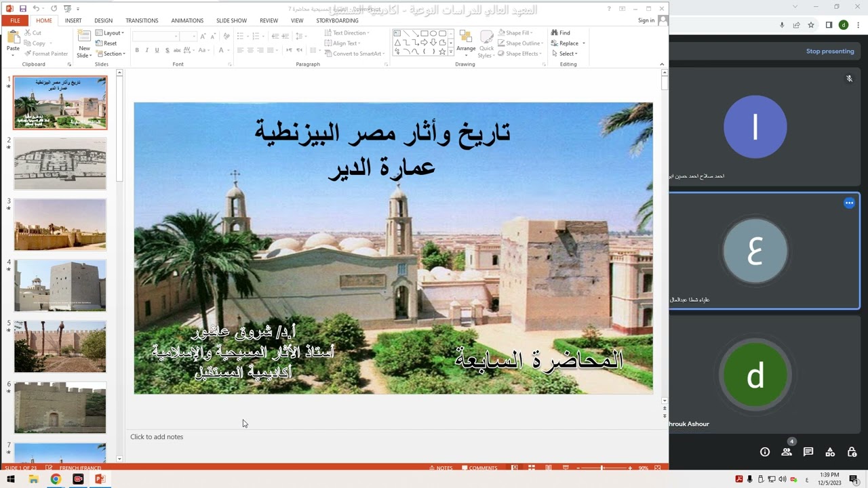This screenshot has width=868, height=488.
Task: Click Find in the Editing group
Action: coord(561,33)
